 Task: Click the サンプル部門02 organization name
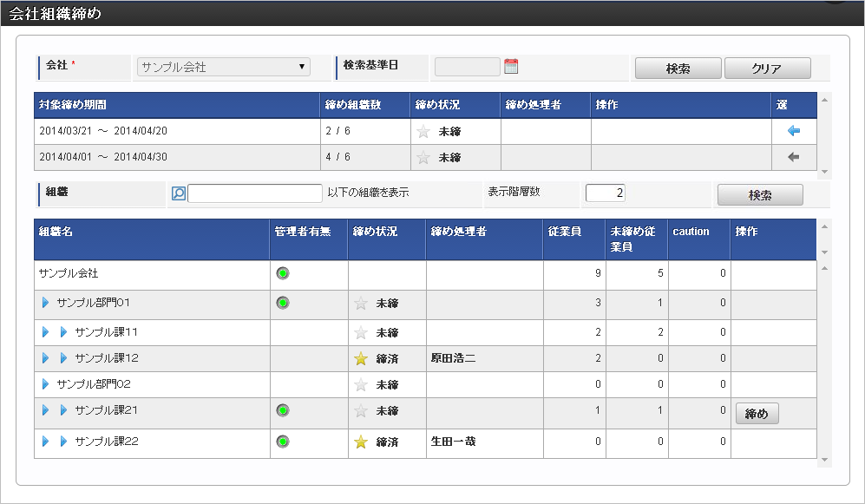[94, 384]
